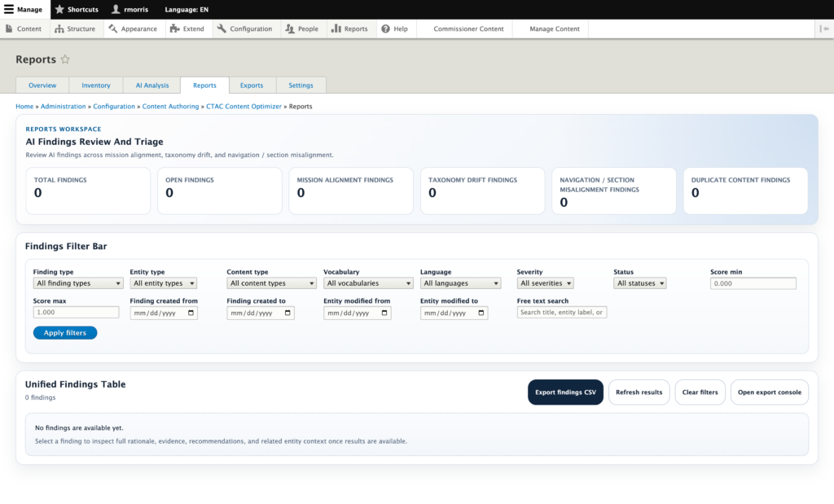Focus the Score max input field
This screenshot has height=504, width=834.
pos(76,313)
